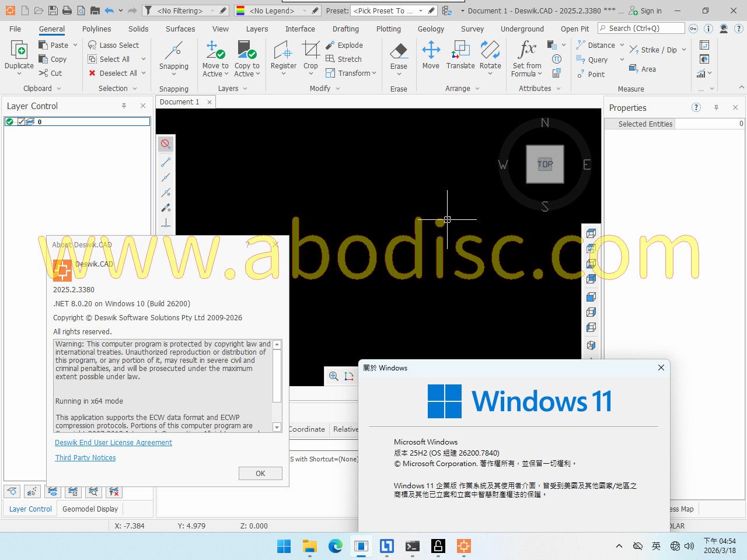Toggle visibility checkbox for layer 0
The width and height of the screenshot is (747, 560).
[x=21, y=122]
